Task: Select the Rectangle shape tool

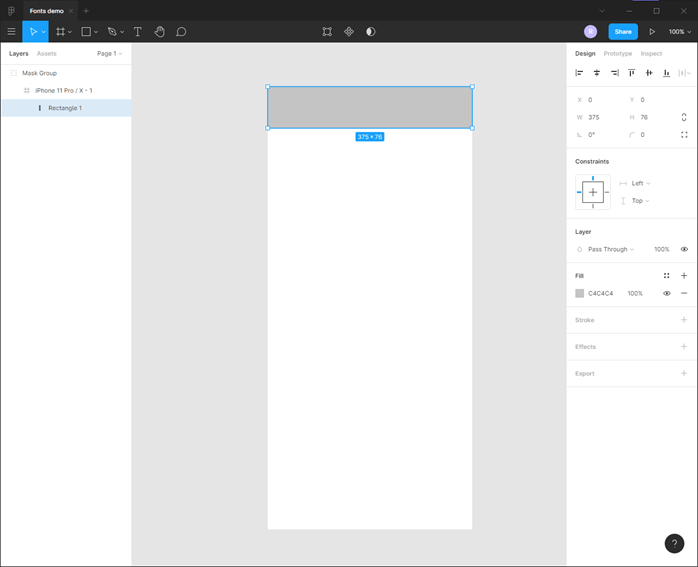Action: click(x=86, y=32)
